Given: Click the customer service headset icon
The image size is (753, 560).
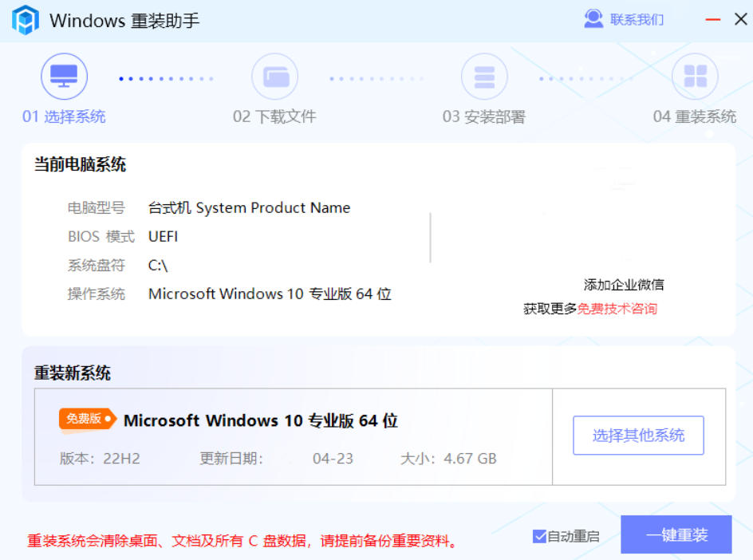Looking at the screenshot, I should click(593, 19).
